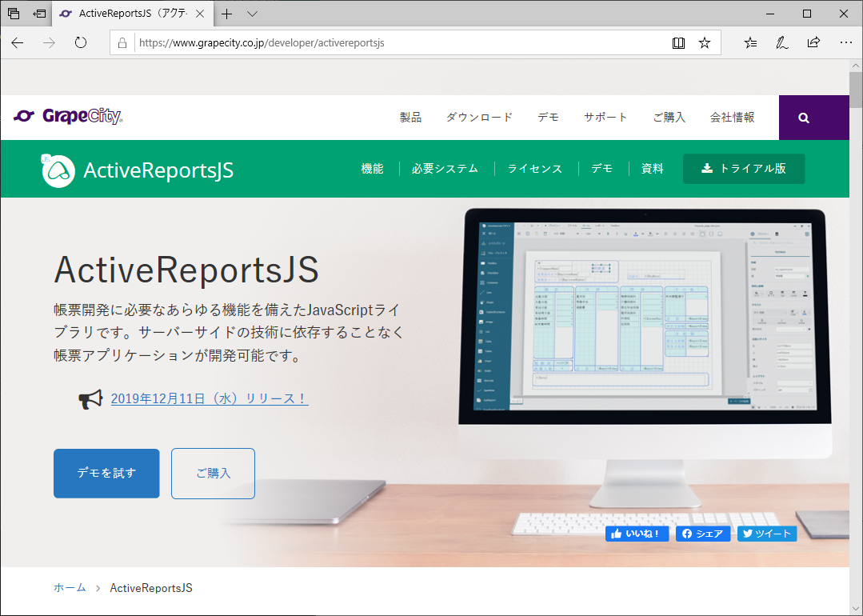Open the 2019年12月11日 release link
Image resolution: width=863 pixels, height=616 pixels.
coord(210,398)
